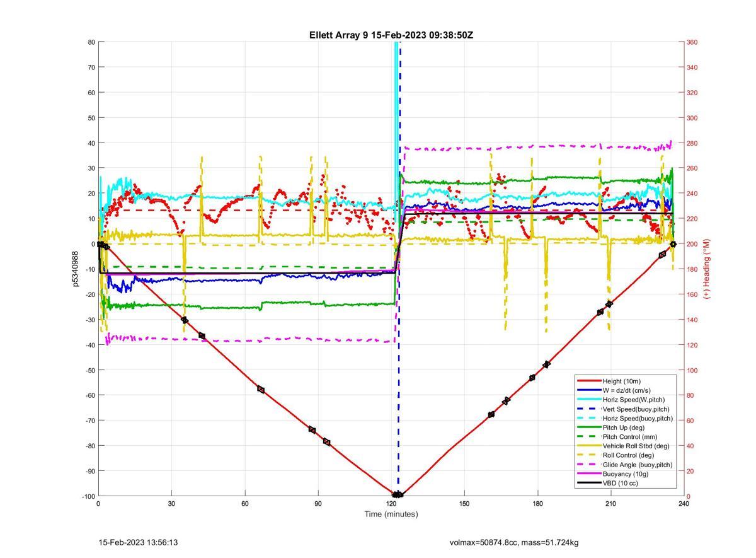Click the red heading tick label 340
Viewport: 756px width, 558px height.
(692, 67)
